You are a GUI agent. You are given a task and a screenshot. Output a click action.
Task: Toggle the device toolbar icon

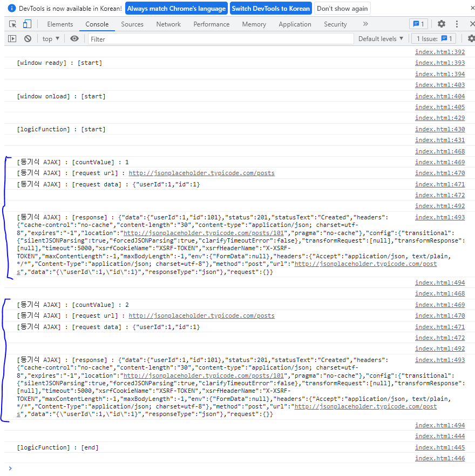point(28,24)
